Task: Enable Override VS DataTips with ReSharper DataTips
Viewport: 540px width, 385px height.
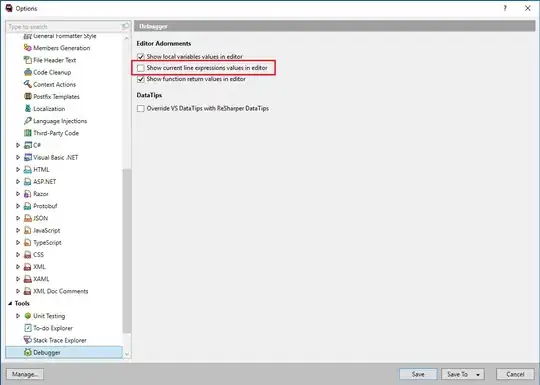Action: [141, 108]
